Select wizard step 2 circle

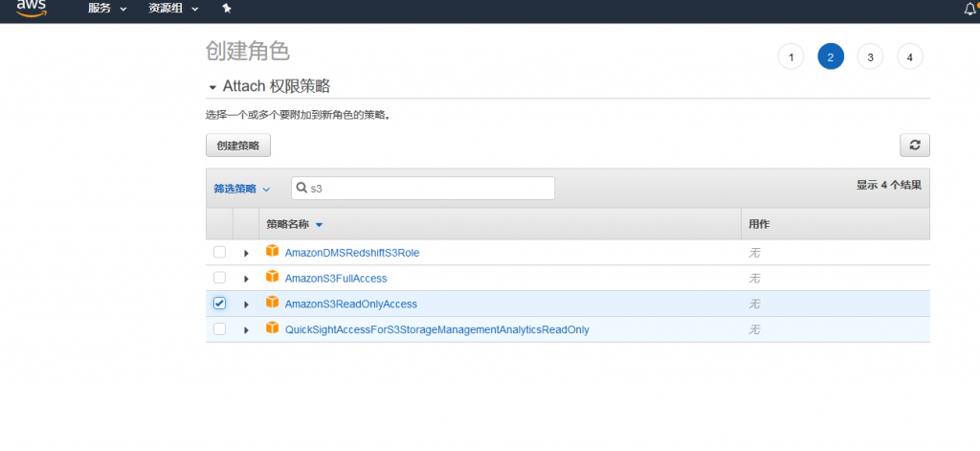click(x=831, y=56)
